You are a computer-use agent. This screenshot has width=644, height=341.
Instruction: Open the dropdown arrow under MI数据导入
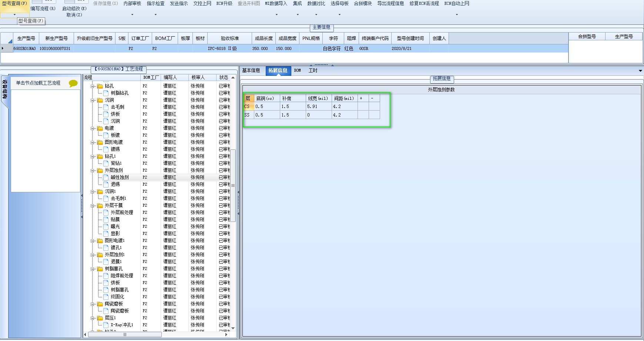(x=276, y=15)
